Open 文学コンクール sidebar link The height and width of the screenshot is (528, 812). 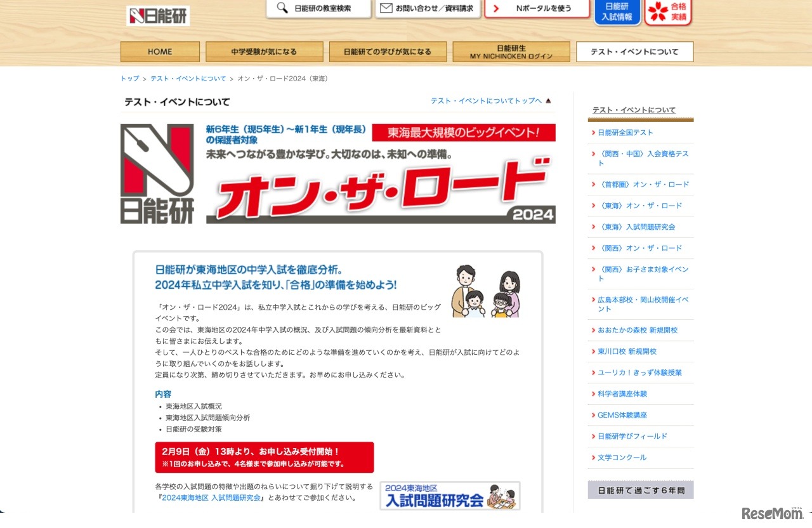(x=622, y=458)
